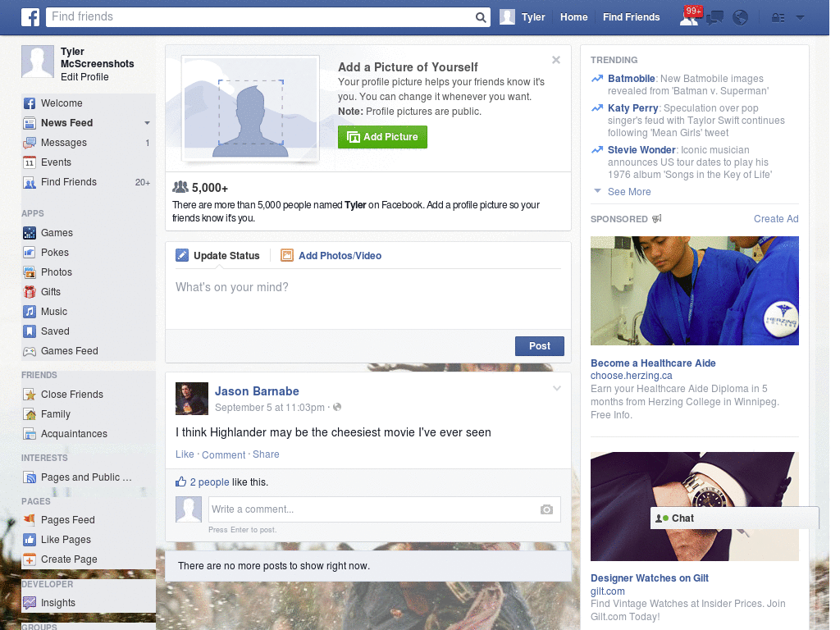This screenshot has height=630, width=840.
Task: Click the Find friends search field
Action: (x=261, y=17)
